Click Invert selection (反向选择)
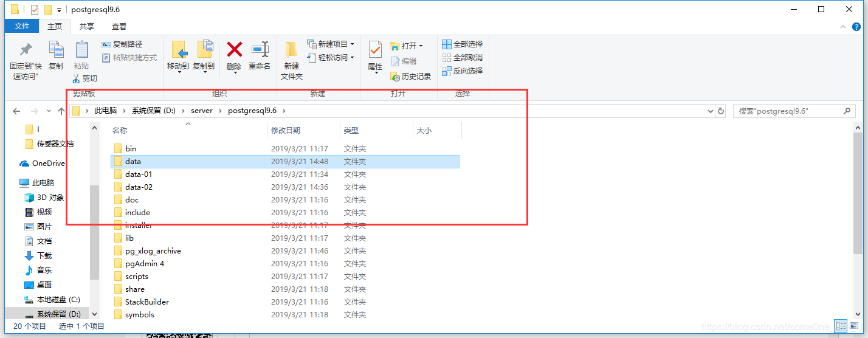 [x=462, y=71]
